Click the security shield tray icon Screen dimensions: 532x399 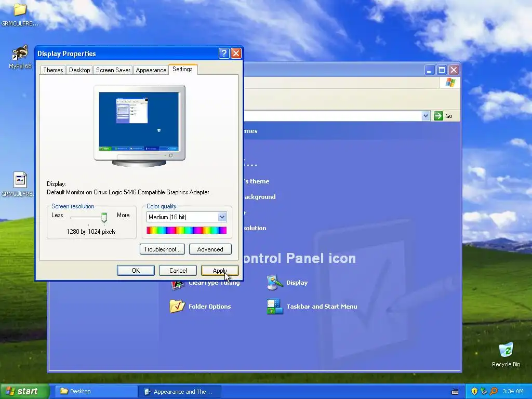pyautogui.click(x=474, y=391)
